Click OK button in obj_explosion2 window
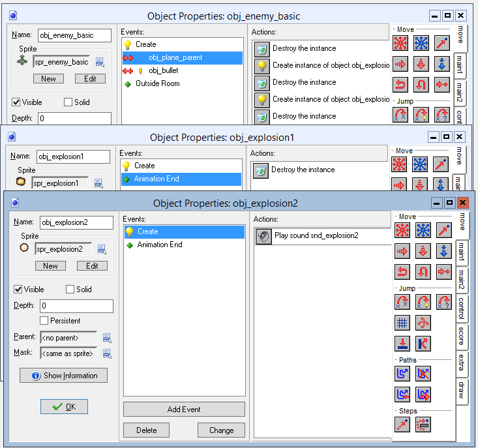The width and height of the screenshot is (478, 448). [x=65, y=406]
